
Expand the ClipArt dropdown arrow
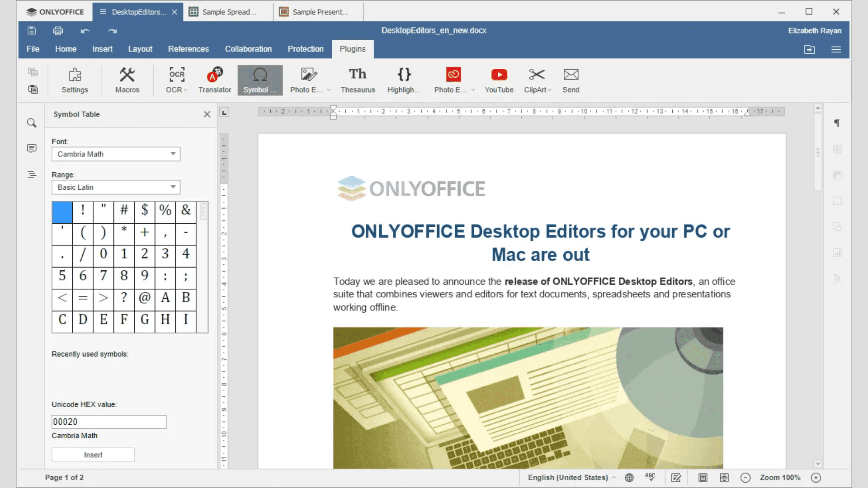(x=550, y=90)
